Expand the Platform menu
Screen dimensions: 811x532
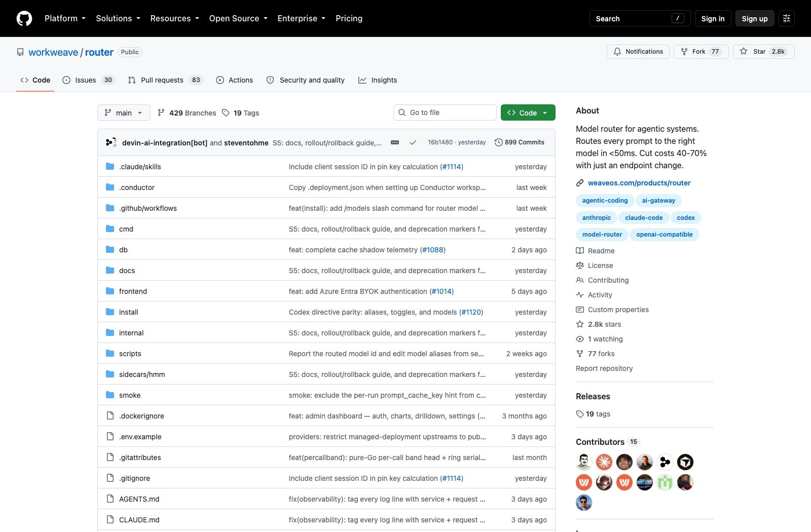click(65, 18)
